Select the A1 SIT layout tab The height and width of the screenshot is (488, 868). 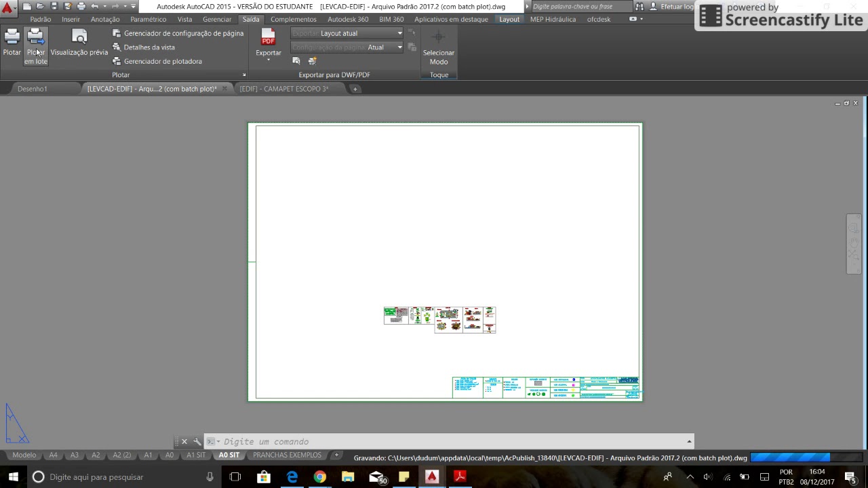point(196,455)
